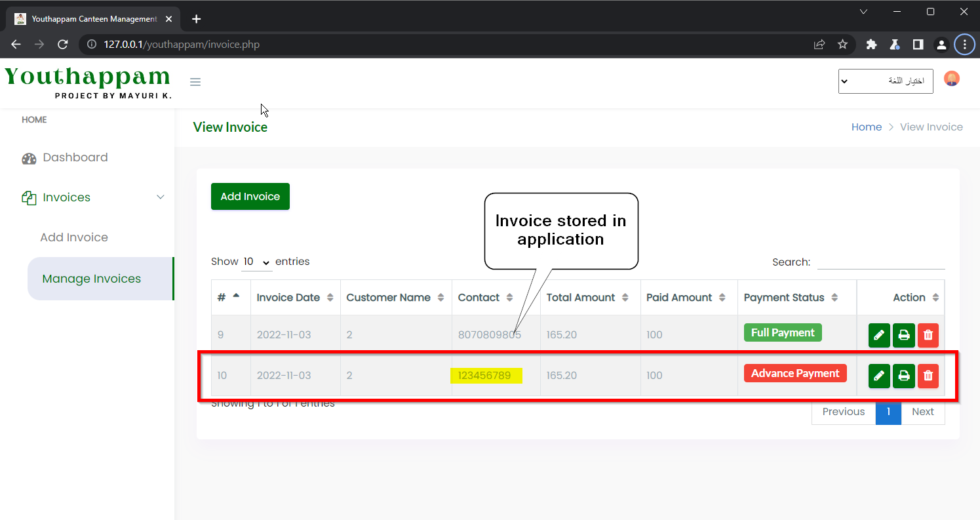Toggle the sidebar hamburger menu icon
This screenshot has width=980, height=520.
(x=195, y=82)
